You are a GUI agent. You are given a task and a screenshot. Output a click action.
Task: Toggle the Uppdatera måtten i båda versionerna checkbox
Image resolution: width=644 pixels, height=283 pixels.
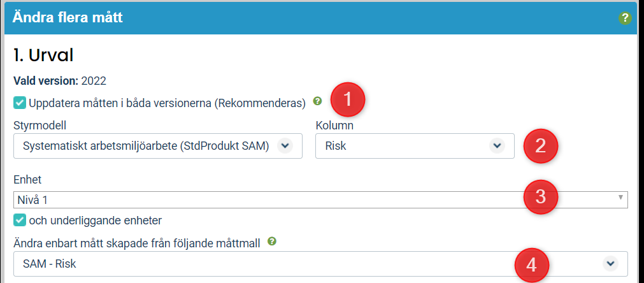(19, 103)
